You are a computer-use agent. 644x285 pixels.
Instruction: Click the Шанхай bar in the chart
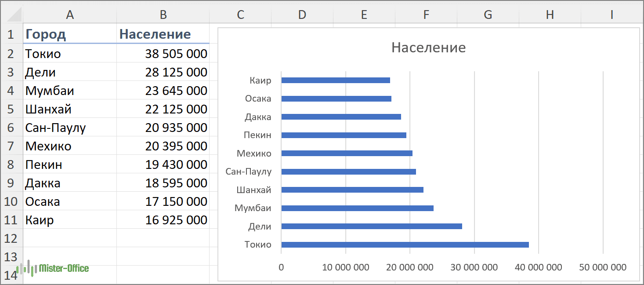[352, 190]
